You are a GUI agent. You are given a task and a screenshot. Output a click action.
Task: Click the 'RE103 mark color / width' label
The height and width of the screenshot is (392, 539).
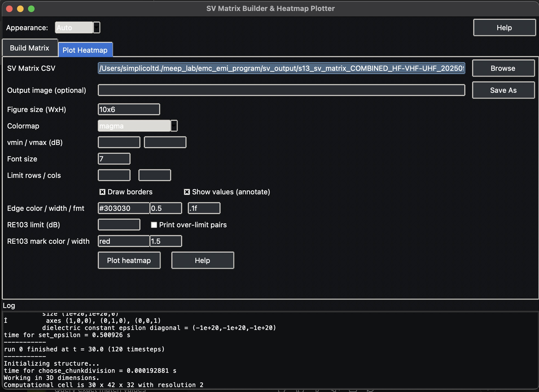48,241
